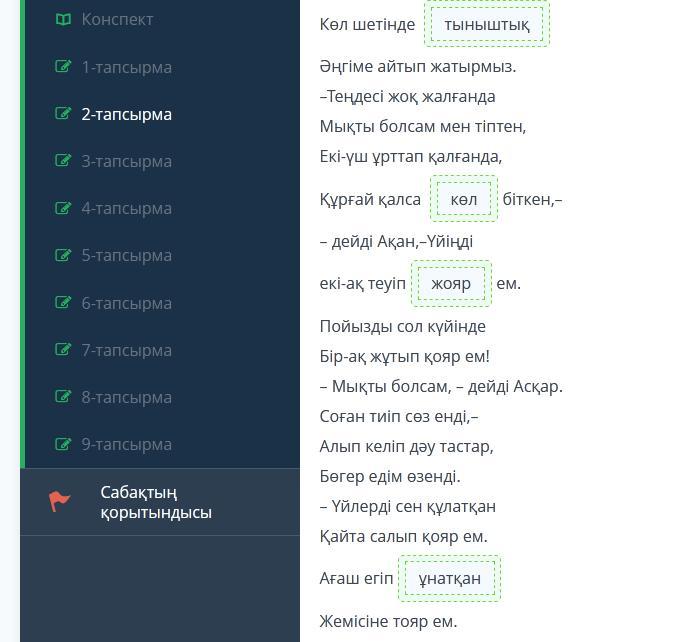Click the blank filled with тыныштық
Image resolution: width=694 pixels, height=642 pixels.
click(487, 24)
